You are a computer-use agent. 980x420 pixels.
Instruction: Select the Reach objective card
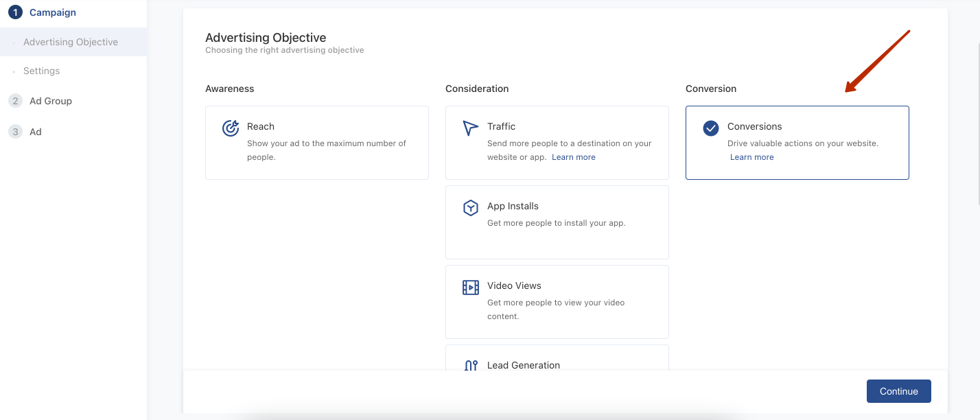(317, 143)
